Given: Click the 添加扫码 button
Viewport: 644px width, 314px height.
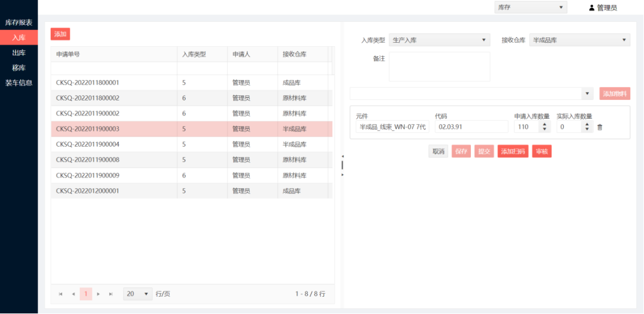Looking at the screenshot, I should 512,151.
